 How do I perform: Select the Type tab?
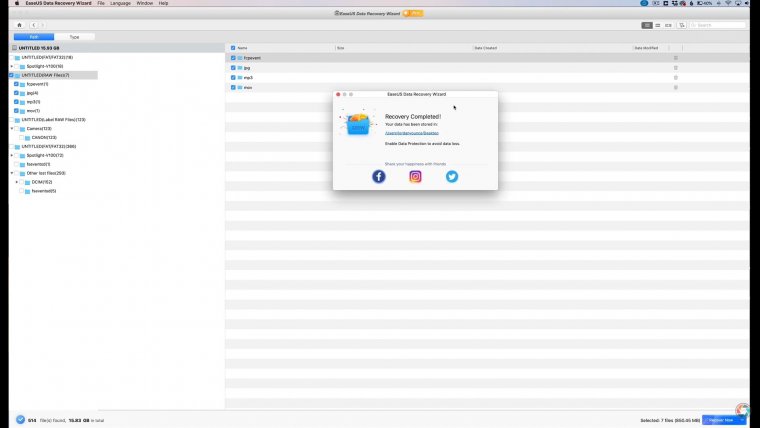(74, 37)
